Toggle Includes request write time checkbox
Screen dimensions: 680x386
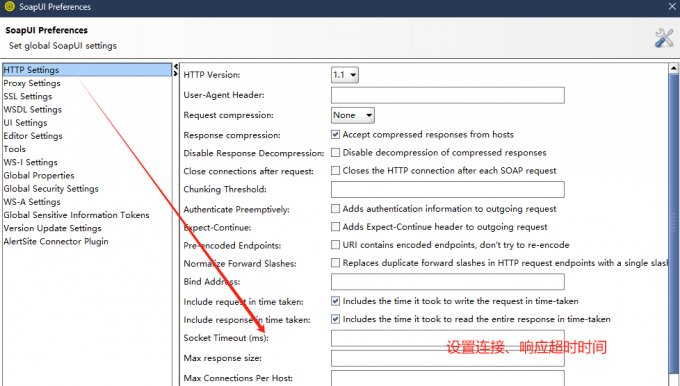pos(335,301)
